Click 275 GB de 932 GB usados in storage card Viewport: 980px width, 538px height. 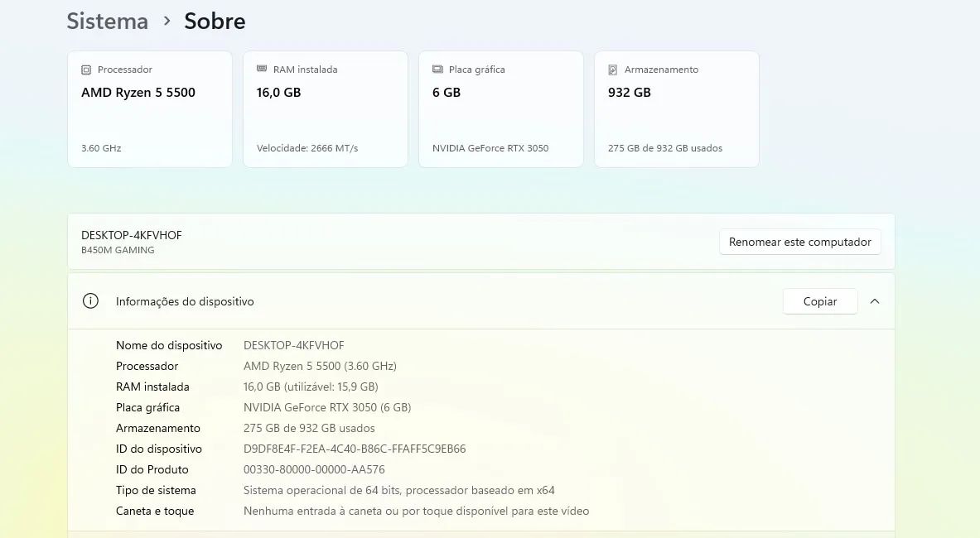click(x=665, y=148)
